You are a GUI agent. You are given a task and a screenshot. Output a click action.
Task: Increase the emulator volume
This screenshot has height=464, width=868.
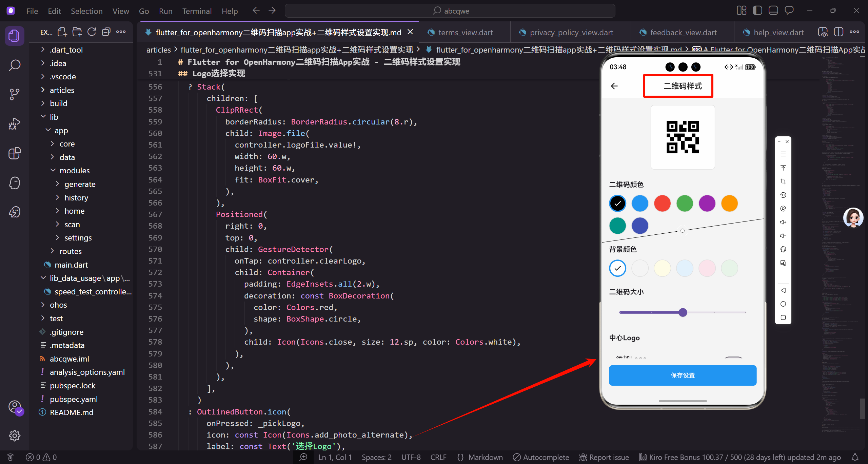coord(783,222)
